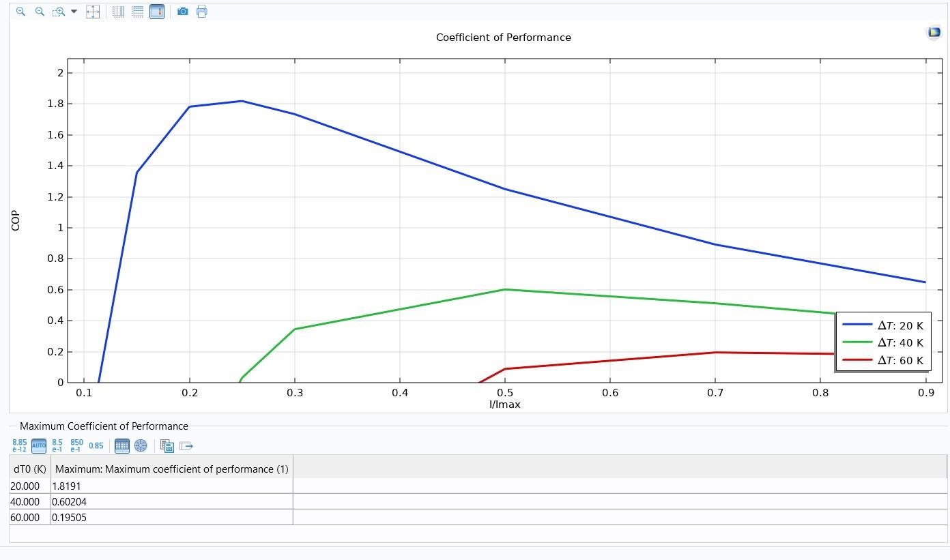950x560 pixels.
Task: Fit plot with Zoom Extents
Action: pos(93,12)
